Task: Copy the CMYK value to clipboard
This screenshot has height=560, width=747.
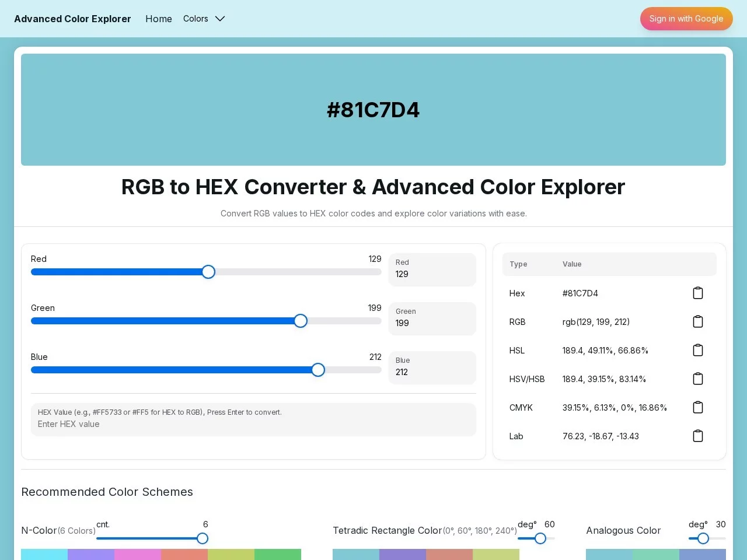Action: (697, 407)
